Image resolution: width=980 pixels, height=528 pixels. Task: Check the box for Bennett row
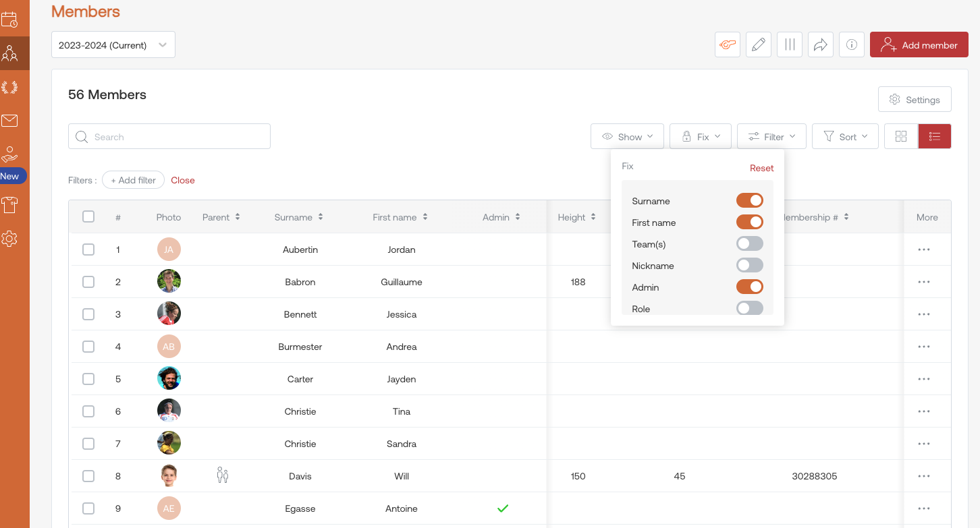[88, 314]
